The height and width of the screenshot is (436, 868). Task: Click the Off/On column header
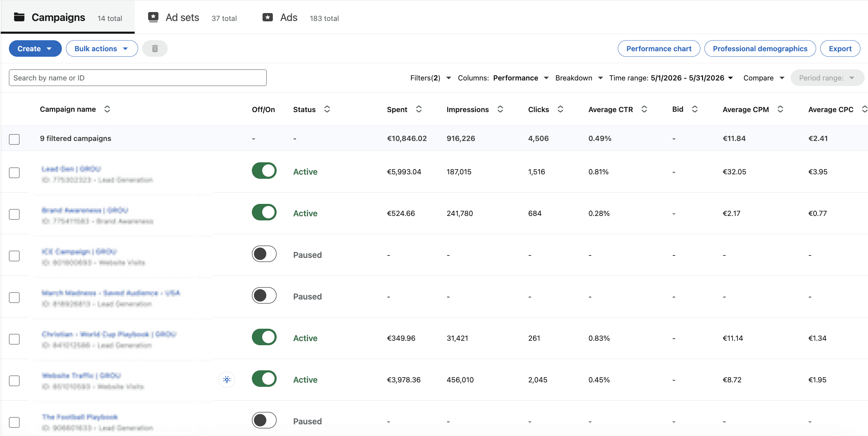pyautogui.click(x=263, y=109)
